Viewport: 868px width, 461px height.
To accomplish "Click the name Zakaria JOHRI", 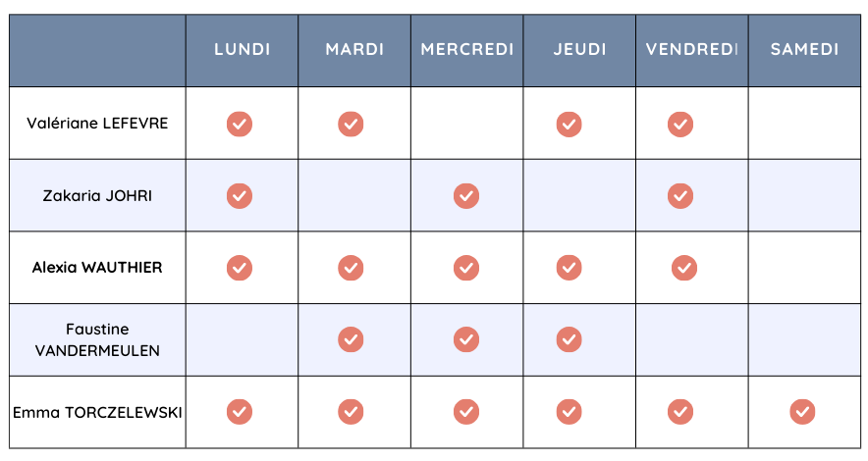I will tap(97, 195).
